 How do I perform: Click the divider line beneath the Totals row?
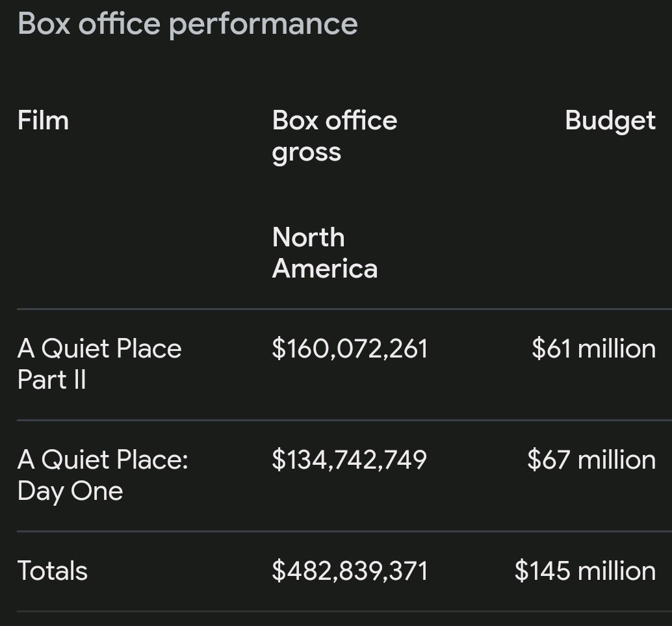(x=336, y=611)
